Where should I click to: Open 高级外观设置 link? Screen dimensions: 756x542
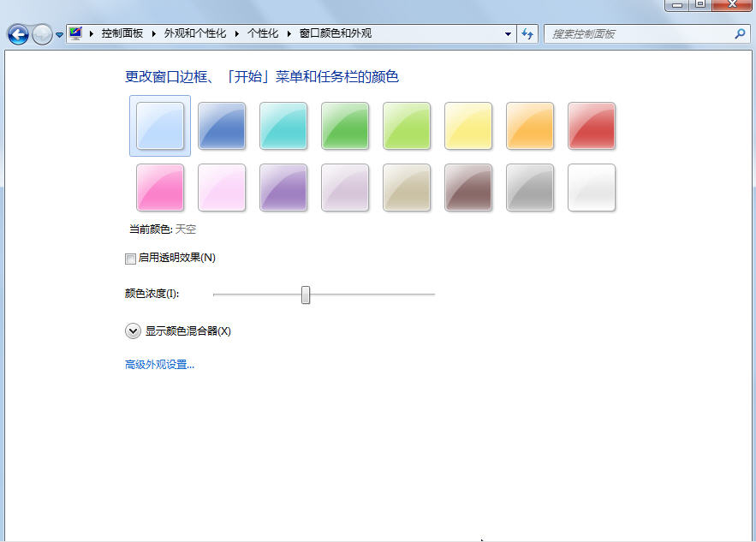click(x=159, y=365)
